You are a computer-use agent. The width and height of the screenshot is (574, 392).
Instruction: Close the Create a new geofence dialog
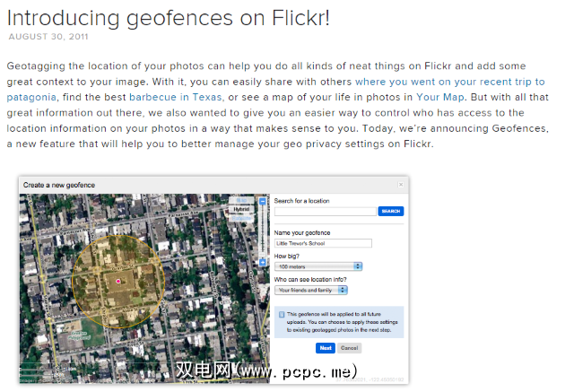point(401,185)
